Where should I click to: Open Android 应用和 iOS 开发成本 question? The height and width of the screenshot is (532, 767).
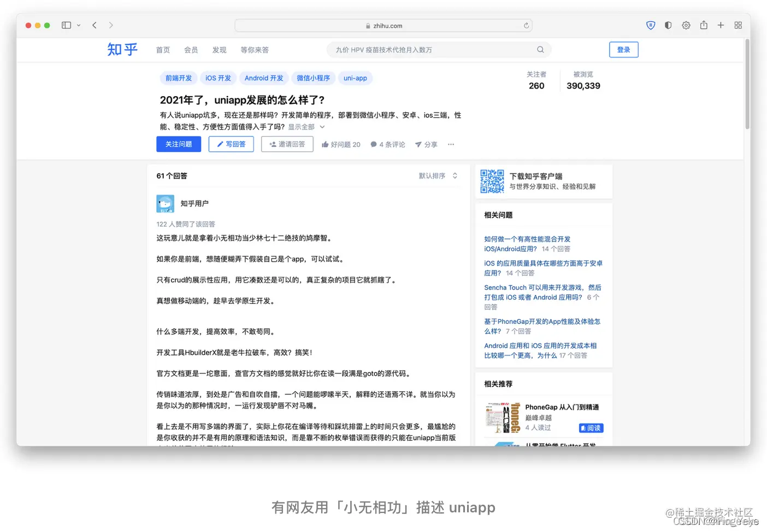click(x=540, y=350)
